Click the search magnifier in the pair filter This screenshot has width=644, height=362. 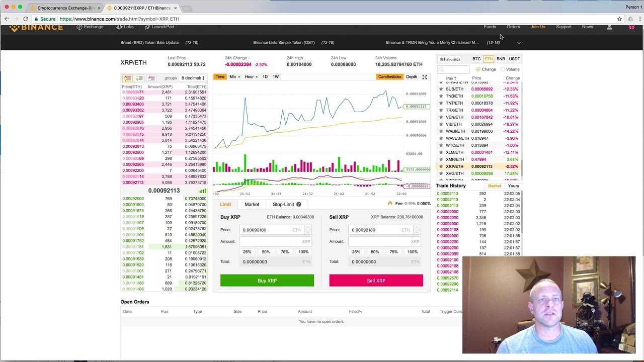pos(442,69)
